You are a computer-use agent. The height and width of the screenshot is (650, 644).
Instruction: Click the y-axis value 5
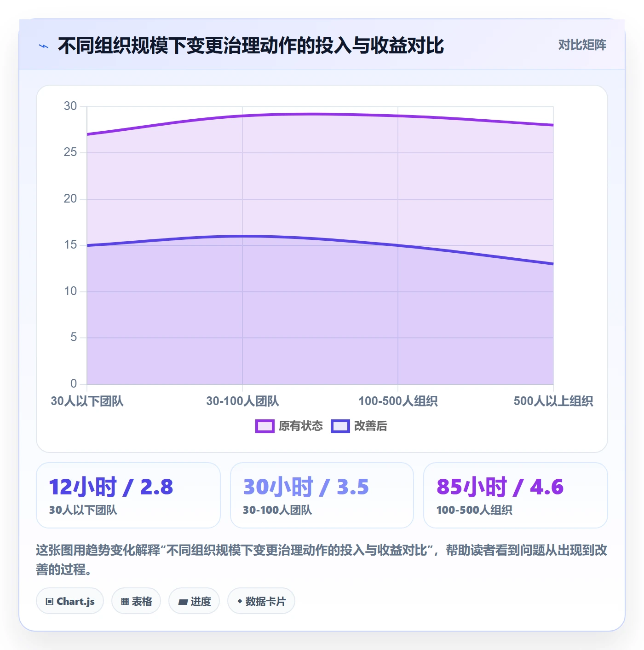(x=74, y=337)
